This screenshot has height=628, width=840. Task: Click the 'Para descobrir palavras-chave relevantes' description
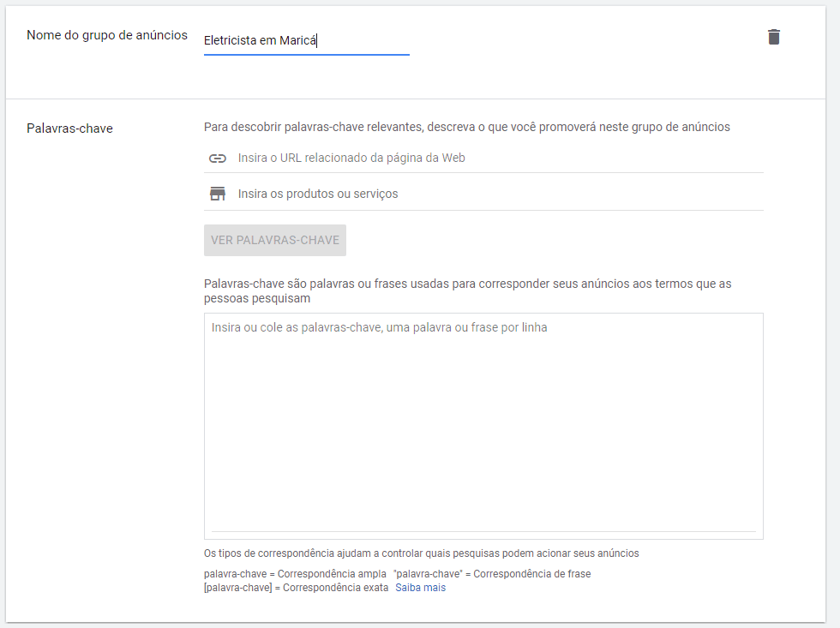[466, 127]
